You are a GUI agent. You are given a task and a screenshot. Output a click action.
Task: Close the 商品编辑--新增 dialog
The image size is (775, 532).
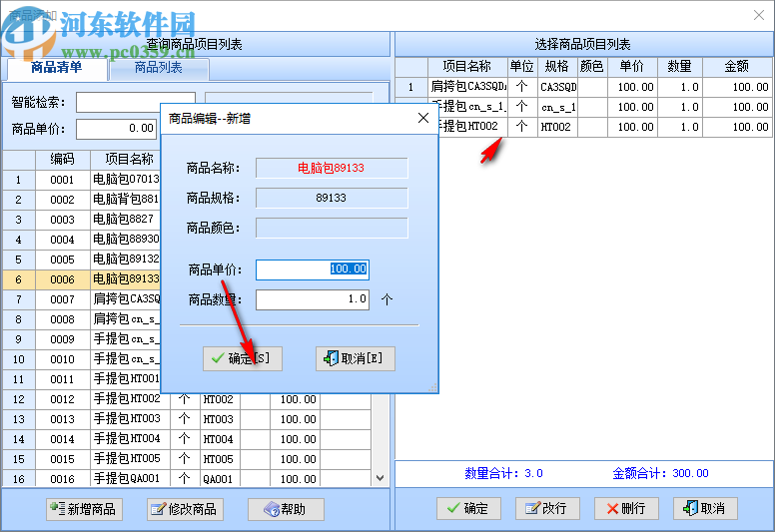click(423, 118)
